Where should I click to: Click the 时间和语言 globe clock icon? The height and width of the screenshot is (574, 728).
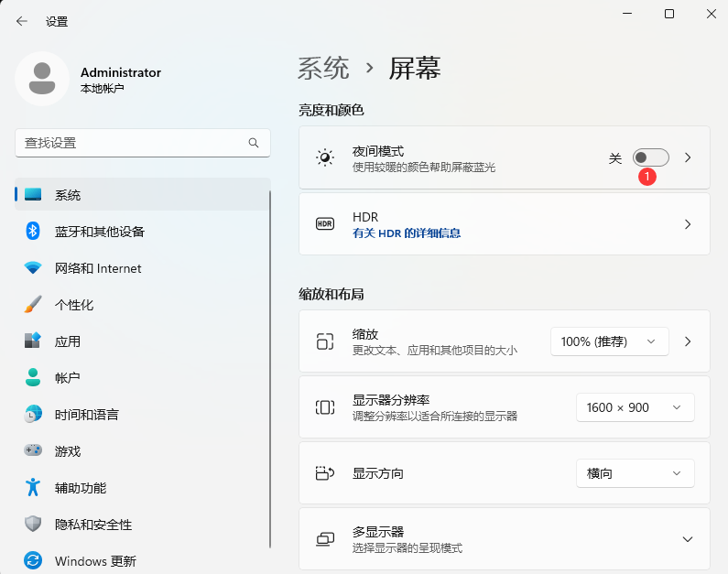click(33, 414)
